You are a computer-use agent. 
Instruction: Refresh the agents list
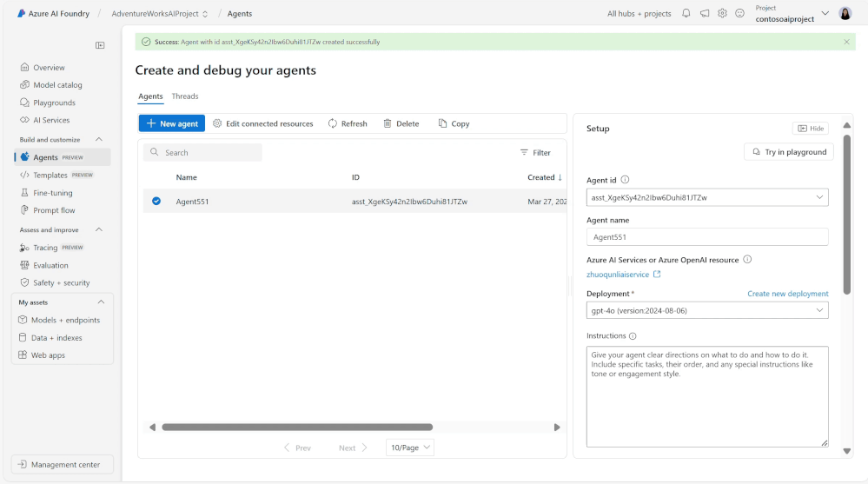click(x=348, y=123)
